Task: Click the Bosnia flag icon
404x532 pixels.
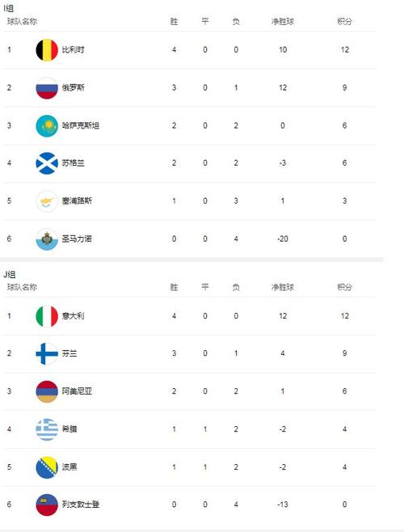Action: (x=47, y=467)
